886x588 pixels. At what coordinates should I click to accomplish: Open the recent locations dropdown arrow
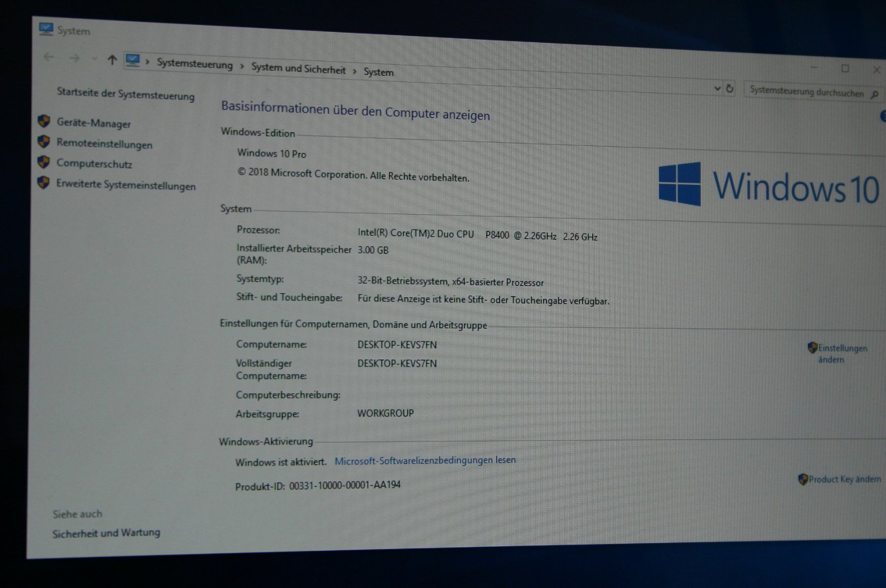(x=95, y=59)
